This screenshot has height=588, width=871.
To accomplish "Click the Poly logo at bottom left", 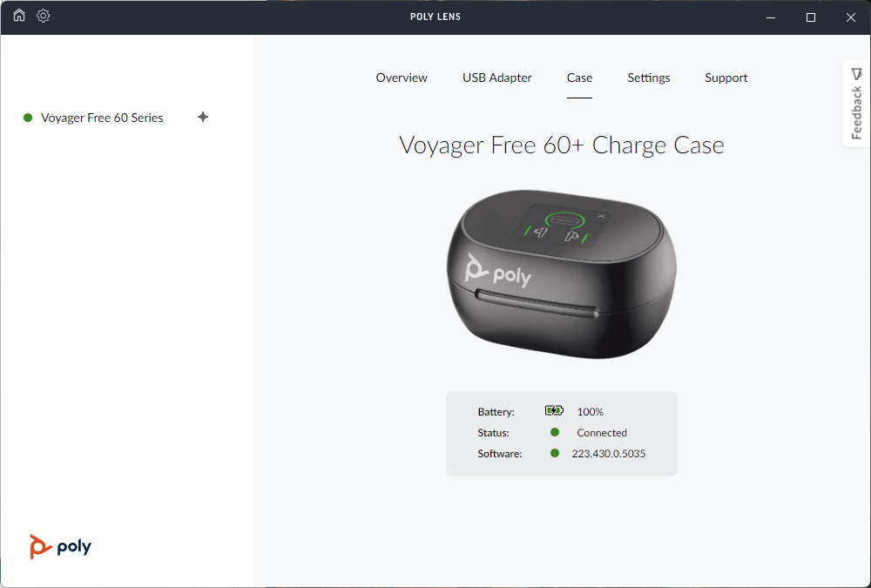I will coord(61,547).
